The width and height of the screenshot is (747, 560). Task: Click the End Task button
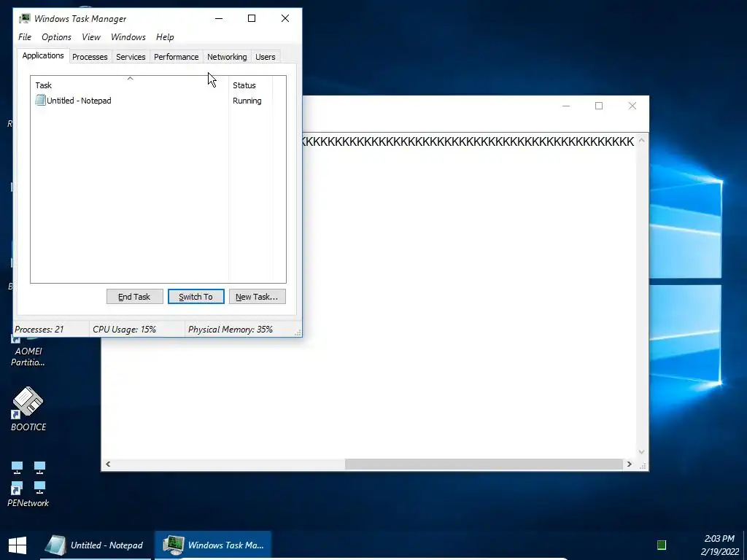134,297
